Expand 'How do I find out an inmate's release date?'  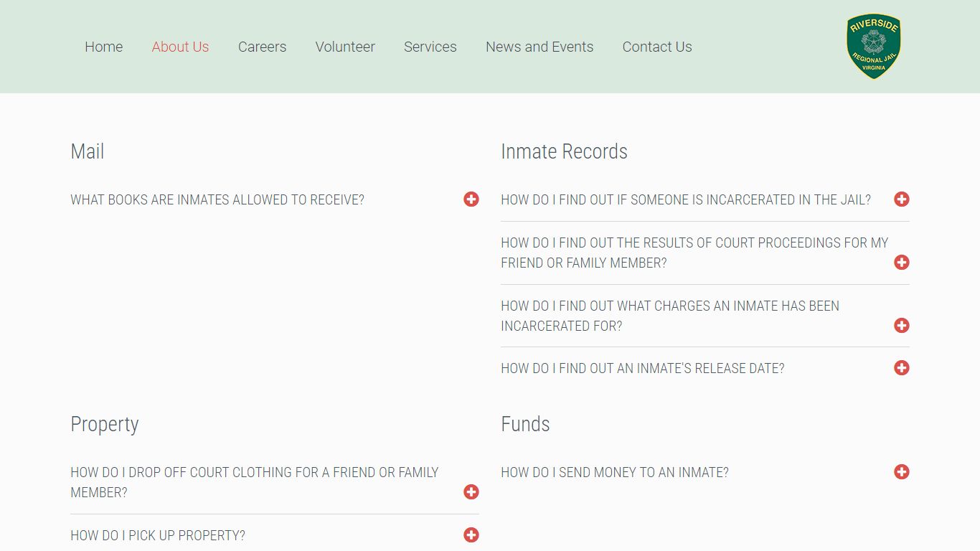point(643,369)
